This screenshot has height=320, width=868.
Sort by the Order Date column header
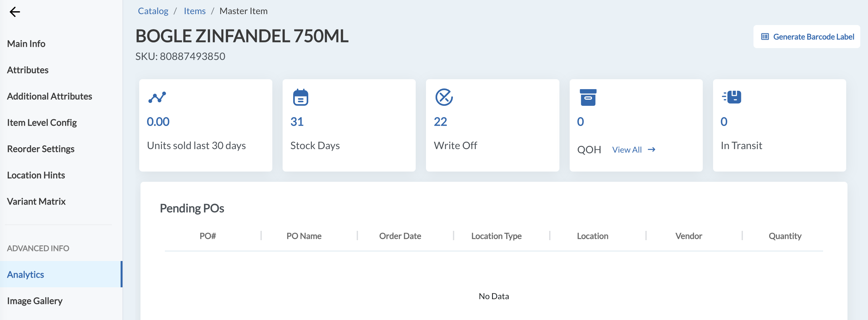pyautogui.click(x=400, y=236)
